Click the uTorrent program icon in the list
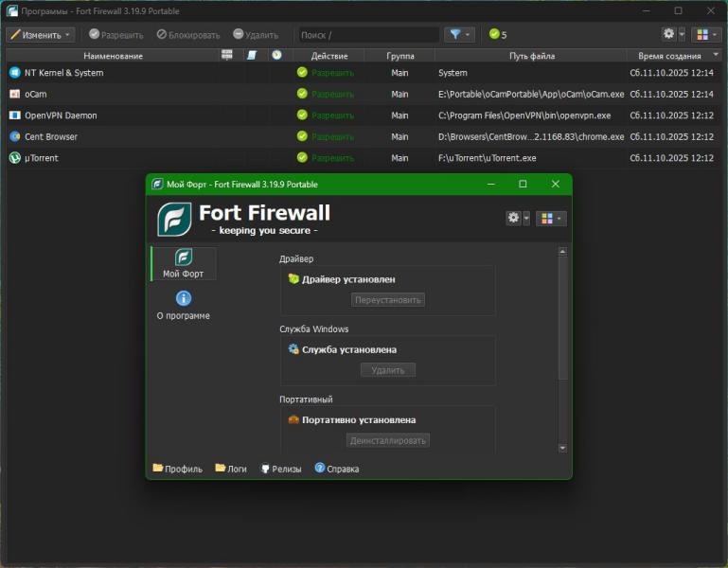728x568 pixels. 15,158
